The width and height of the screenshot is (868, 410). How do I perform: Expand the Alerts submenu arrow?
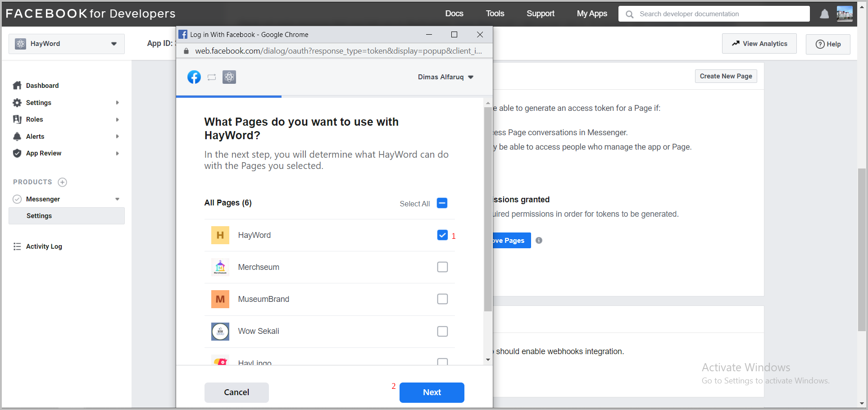coord(117,137)
